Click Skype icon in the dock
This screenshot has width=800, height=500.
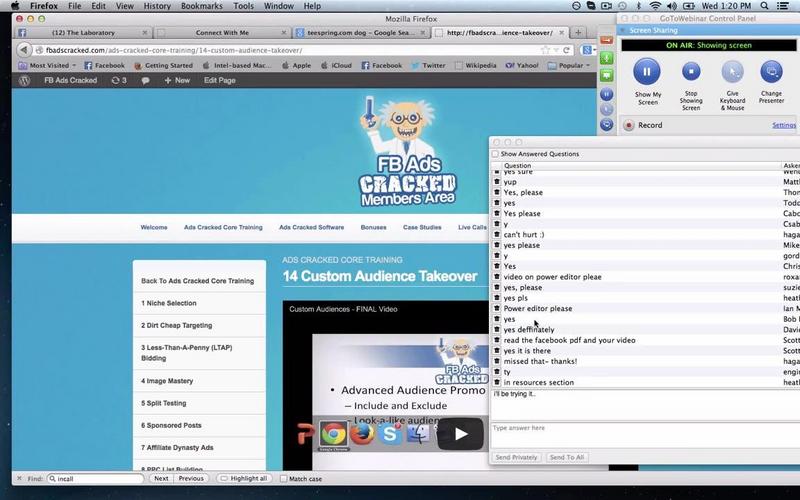pos(390,433)
